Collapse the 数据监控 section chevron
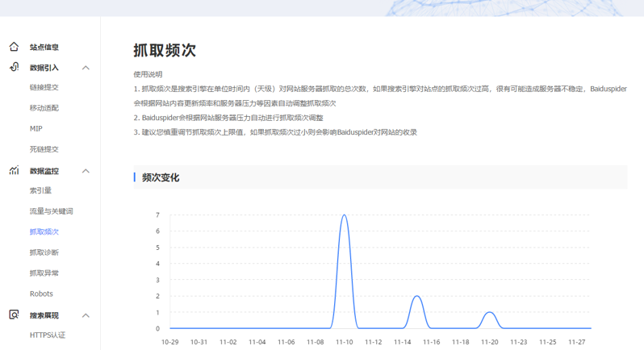This screenshot has width=644, height=350. click(x=86, y=171)
